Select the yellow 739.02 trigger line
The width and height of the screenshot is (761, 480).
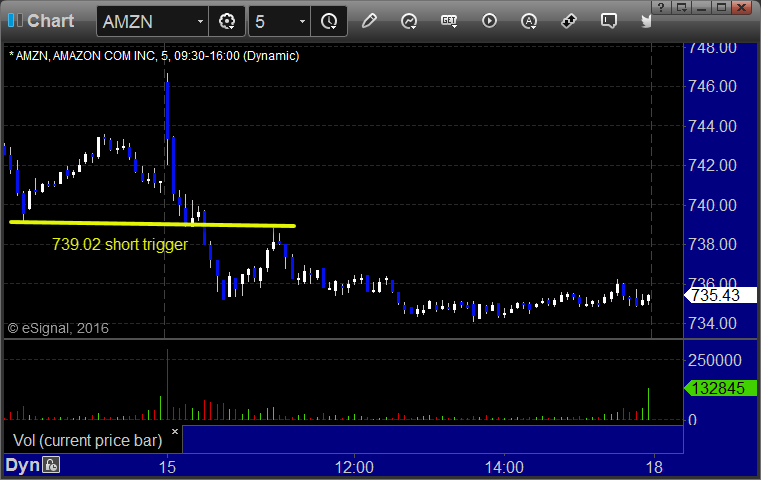[152, 224]
